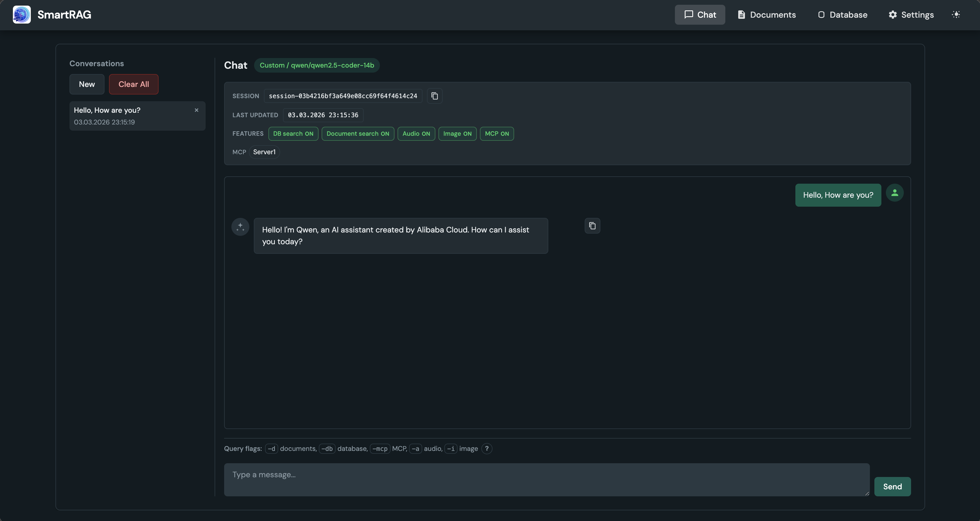The width and height of the screenshot is (980, 521).
Task: Open the Chat tab
Action: [700, 15]
